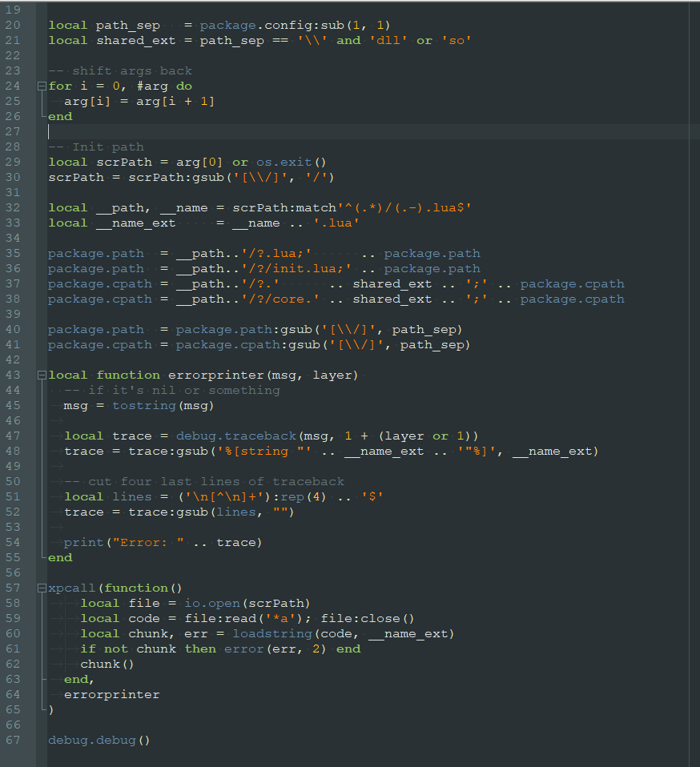This screenshot has width=700, height=767.
Task: Collapse the errorprinter function fold at line 43
Action: point(42,375)
